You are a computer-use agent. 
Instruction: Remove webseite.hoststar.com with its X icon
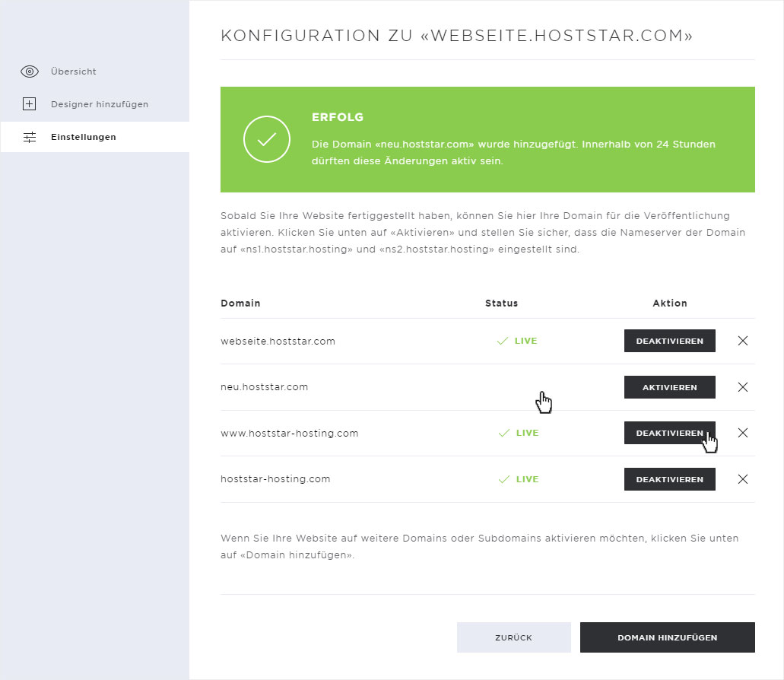pyautogui.click(x=743, y=341)
